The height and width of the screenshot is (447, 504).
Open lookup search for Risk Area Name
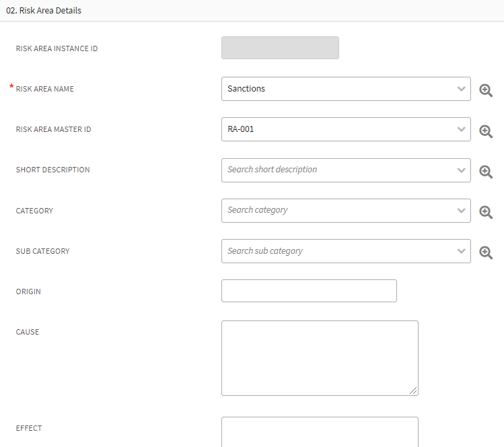click(x=486, y=90)
